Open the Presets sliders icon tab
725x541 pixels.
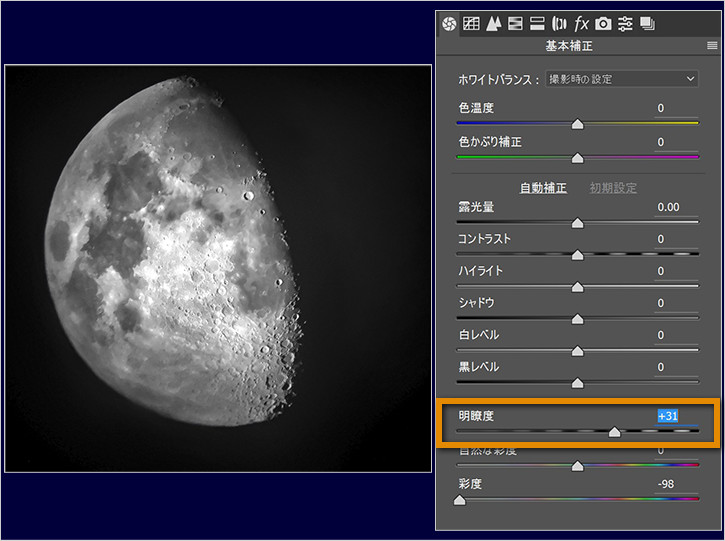pos(625,23)
